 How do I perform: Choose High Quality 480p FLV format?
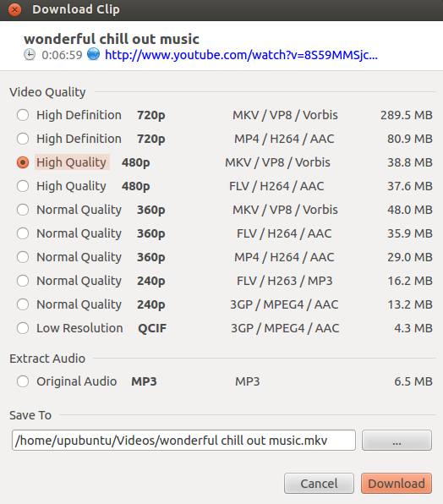tap(23, 186)
